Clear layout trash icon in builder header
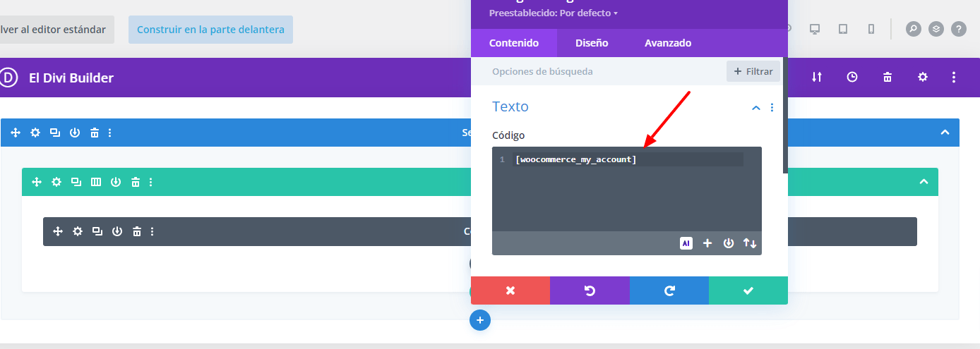980x349 pixels. pyautogui.click(x=888, y=78)
